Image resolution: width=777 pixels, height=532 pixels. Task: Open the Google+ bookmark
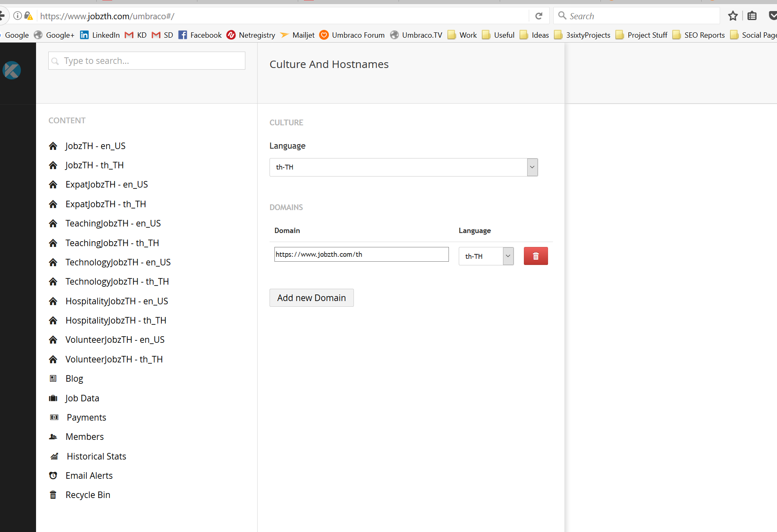click(54, 35)
